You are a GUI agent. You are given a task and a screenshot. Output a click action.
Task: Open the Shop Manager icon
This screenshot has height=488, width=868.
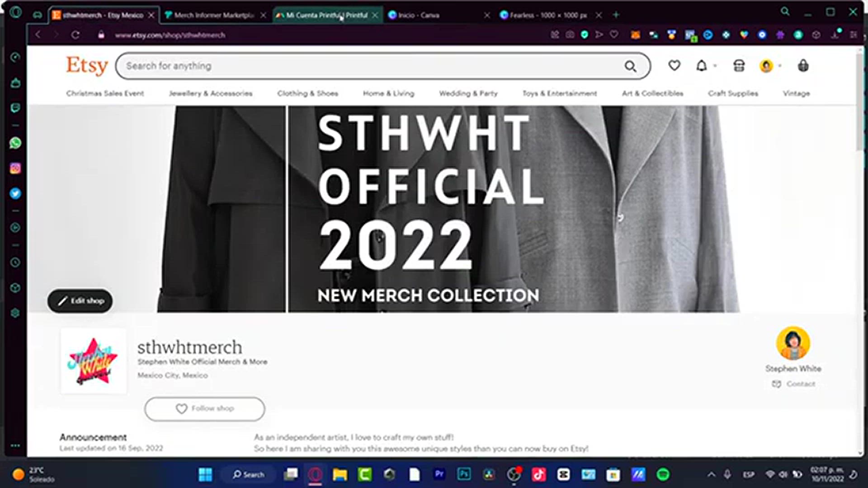(739, 66)
